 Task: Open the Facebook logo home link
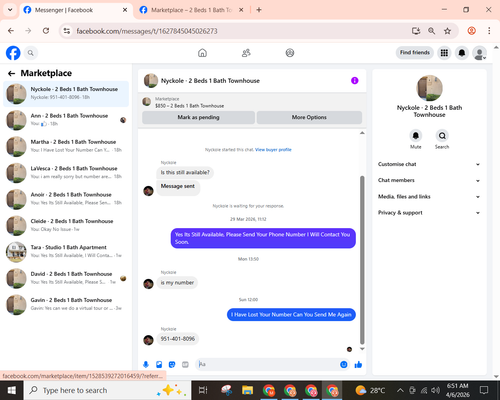coord(13,53)
